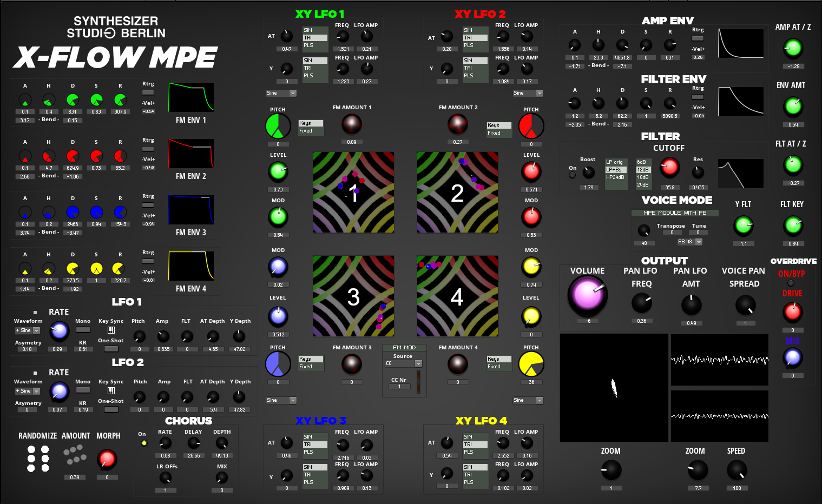Viewport: 822px width, 504px height.
Task: Open the MPE MODULE WITH PB voice mode selector
Action: coord(675,213)
